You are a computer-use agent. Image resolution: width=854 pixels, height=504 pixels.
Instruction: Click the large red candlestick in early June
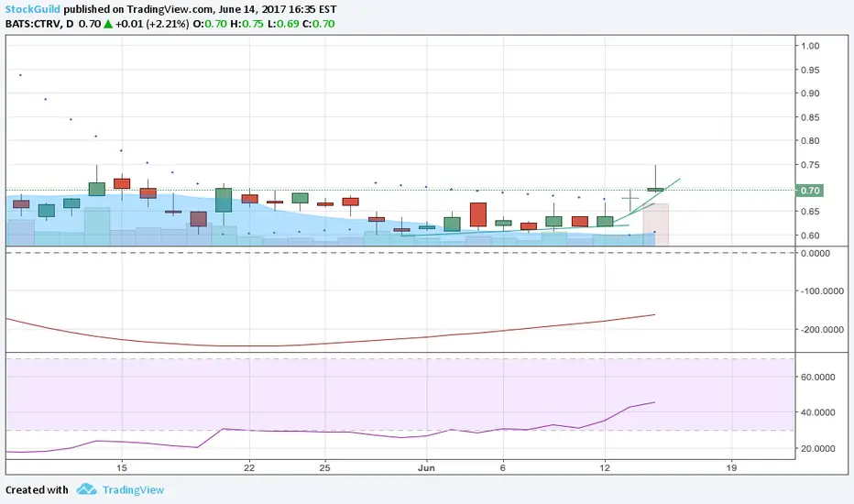click(478, 214)
